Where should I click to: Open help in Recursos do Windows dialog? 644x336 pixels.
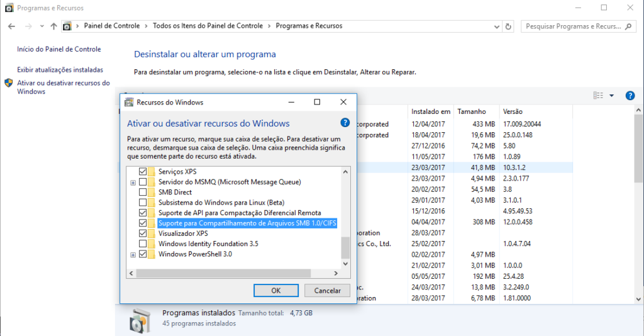[x=345, y=123]
